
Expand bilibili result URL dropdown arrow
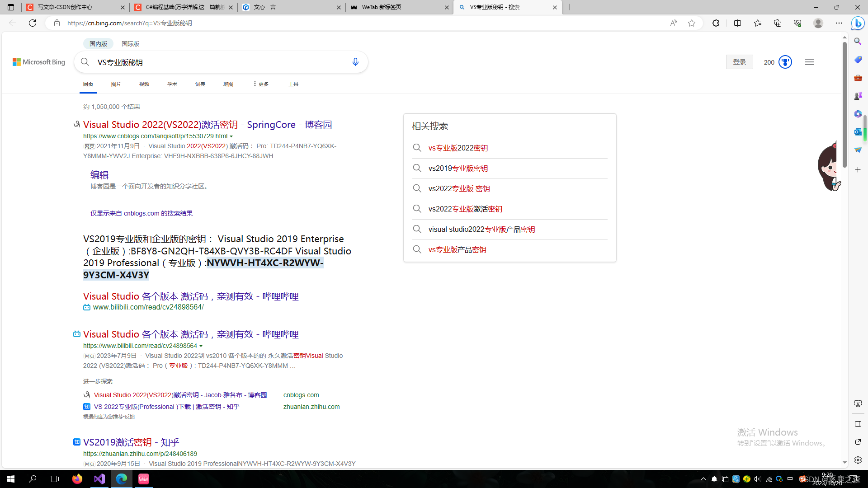pos(201,346)
